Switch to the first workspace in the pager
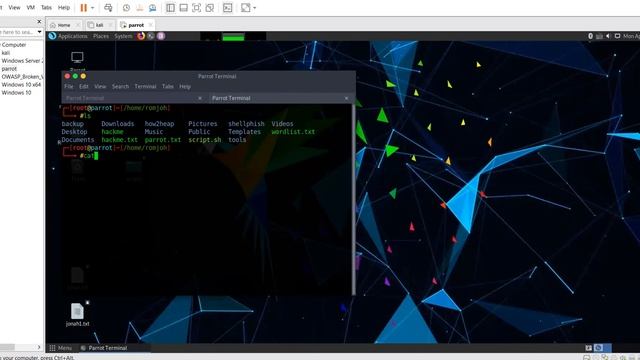The height and width of the screenshot is (360, 640). [598, 348]
